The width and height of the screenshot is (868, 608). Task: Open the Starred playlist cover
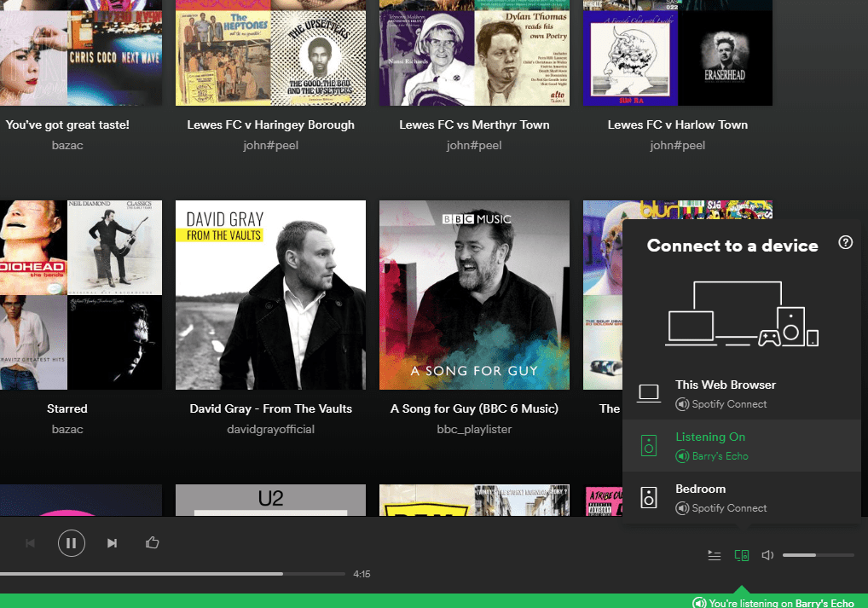click(x=81, y=294)
